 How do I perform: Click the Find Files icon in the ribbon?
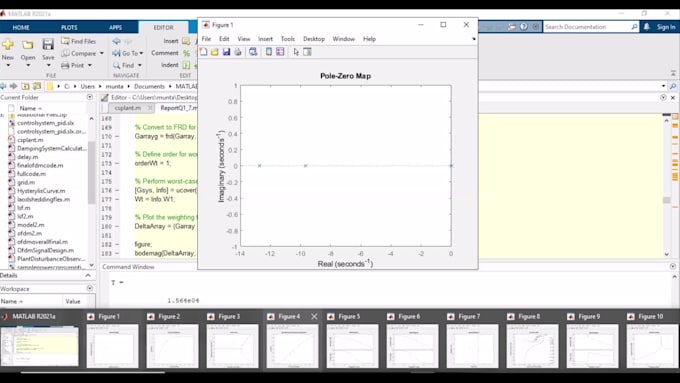point(65,41)
